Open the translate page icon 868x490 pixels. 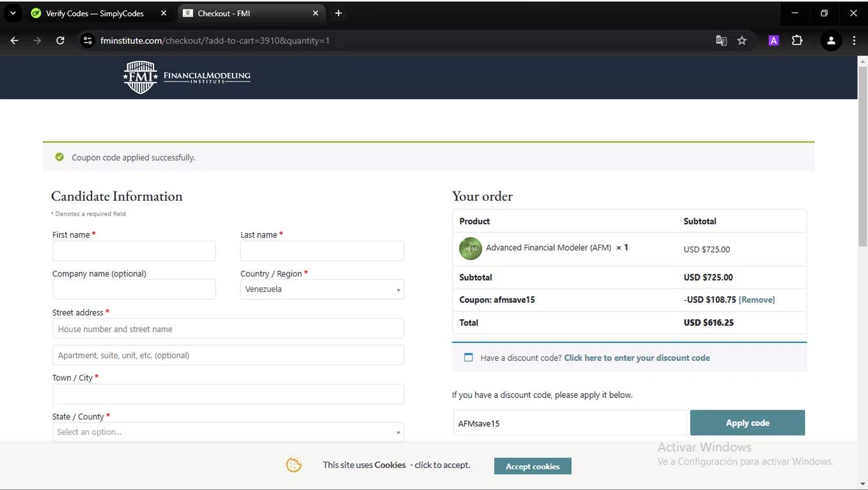pos(721,40)
